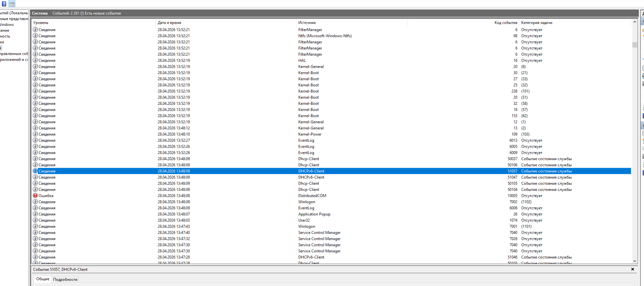644x286 pixels.
Task: Select the EventLog event with code 6013
Action: click(x=306, y=140)
